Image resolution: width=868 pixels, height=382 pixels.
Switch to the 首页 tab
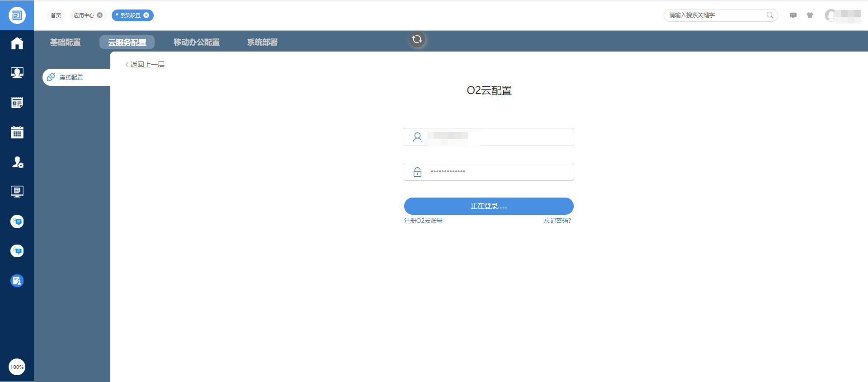(x=56, y=15)
